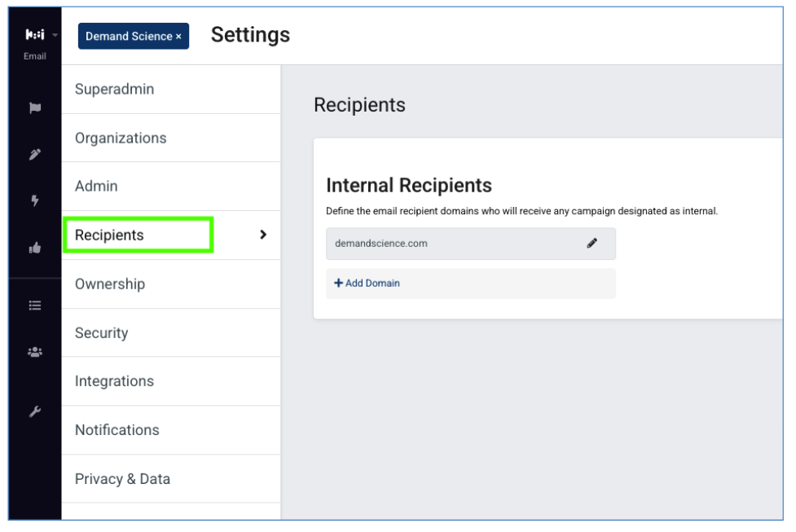Open the pencil compose icon in sidebar
The height and width of the screenshot is (532, 796).
point(35,154)
